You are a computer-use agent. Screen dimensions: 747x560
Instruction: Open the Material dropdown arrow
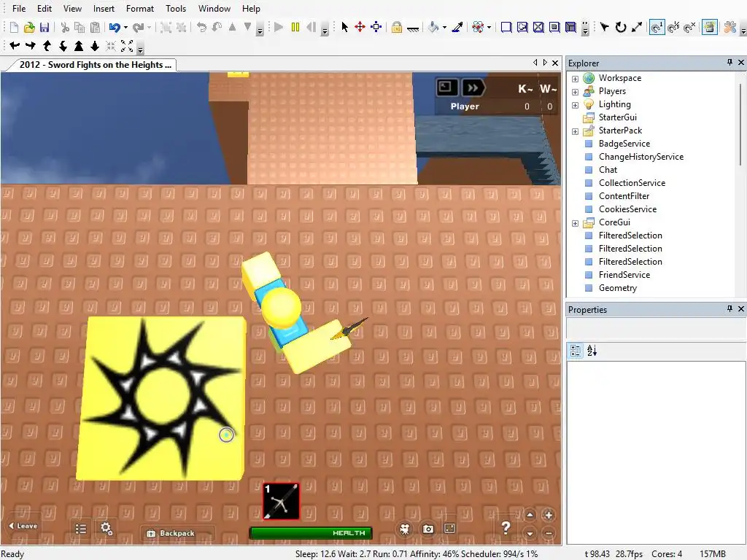tap(489, 28)
